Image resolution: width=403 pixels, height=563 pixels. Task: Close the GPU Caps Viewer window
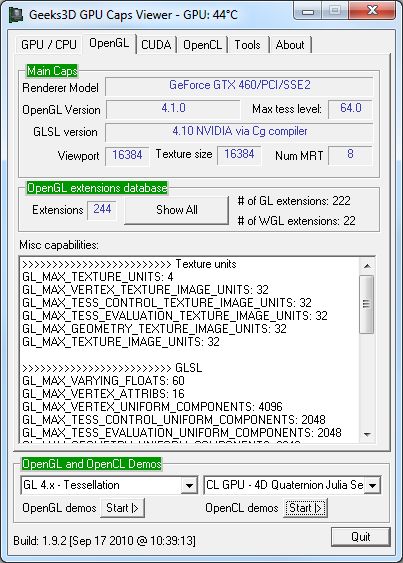(372, 11)
